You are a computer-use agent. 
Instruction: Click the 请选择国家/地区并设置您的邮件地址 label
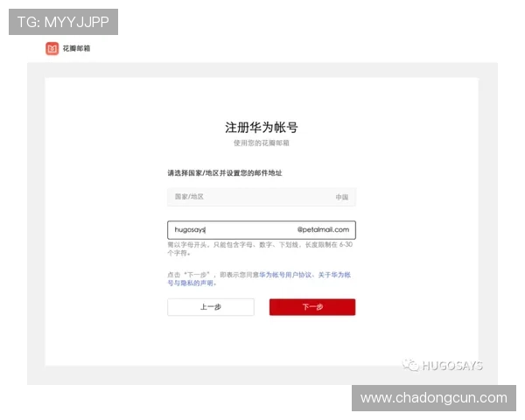coord(225,173)
